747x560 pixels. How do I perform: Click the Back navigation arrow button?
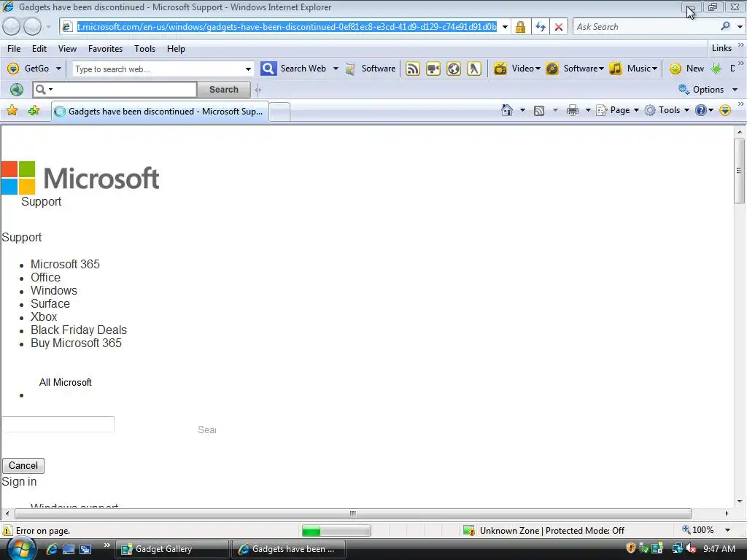tap(11, 27)
